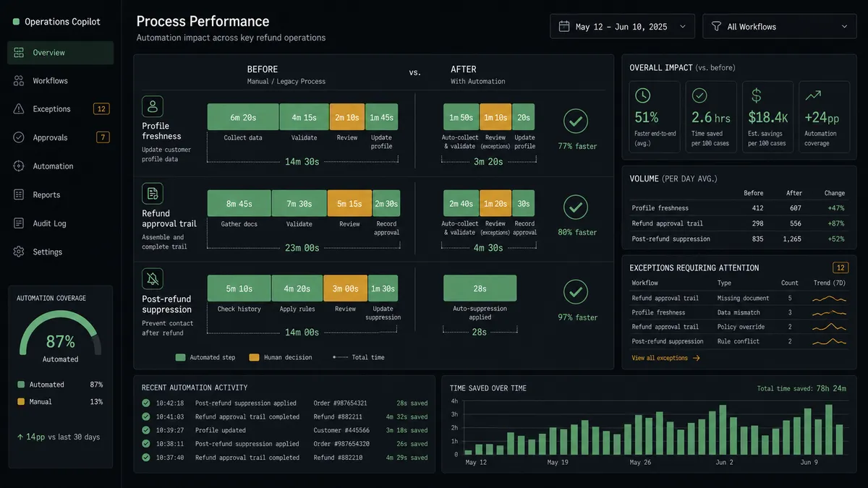Click Refund #882211 in recent activity
This screenshot has height=488, width=868.
(x=338, y=416)
